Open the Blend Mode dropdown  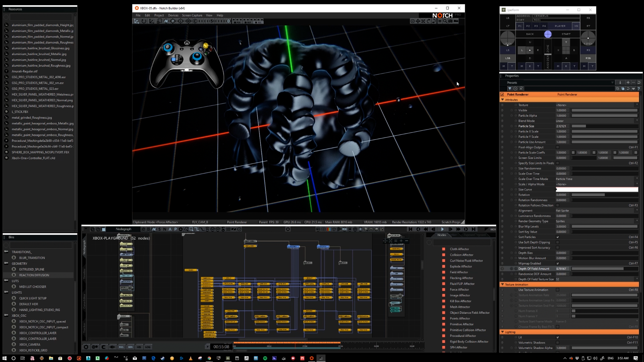click(x=596, y=121)
